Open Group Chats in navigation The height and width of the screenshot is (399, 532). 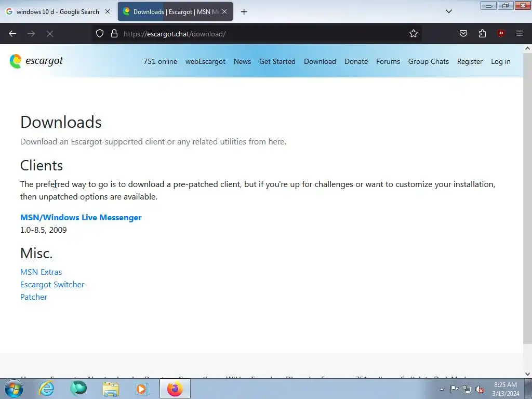point(429,61)
